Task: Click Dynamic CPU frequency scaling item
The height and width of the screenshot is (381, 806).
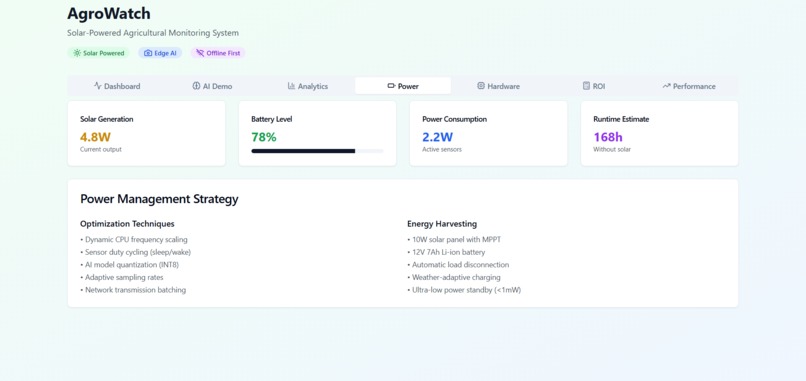Action: pyautogui.click(x=134, y=240)
